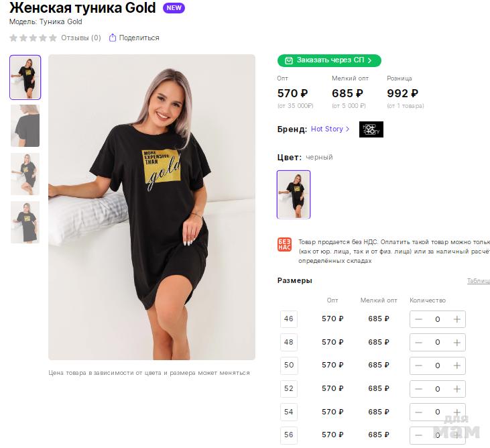
Task: Open the Hot Story brand link
Action: 330,129
